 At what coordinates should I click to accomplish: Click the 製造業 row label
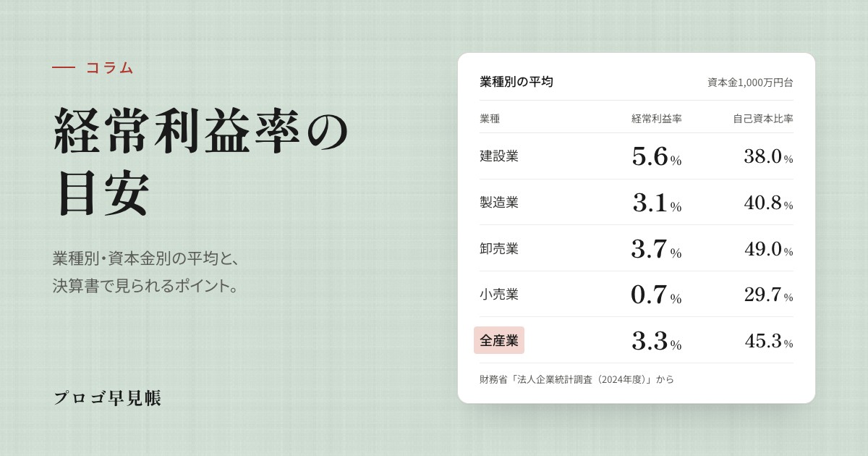click(x=499, y=203)
